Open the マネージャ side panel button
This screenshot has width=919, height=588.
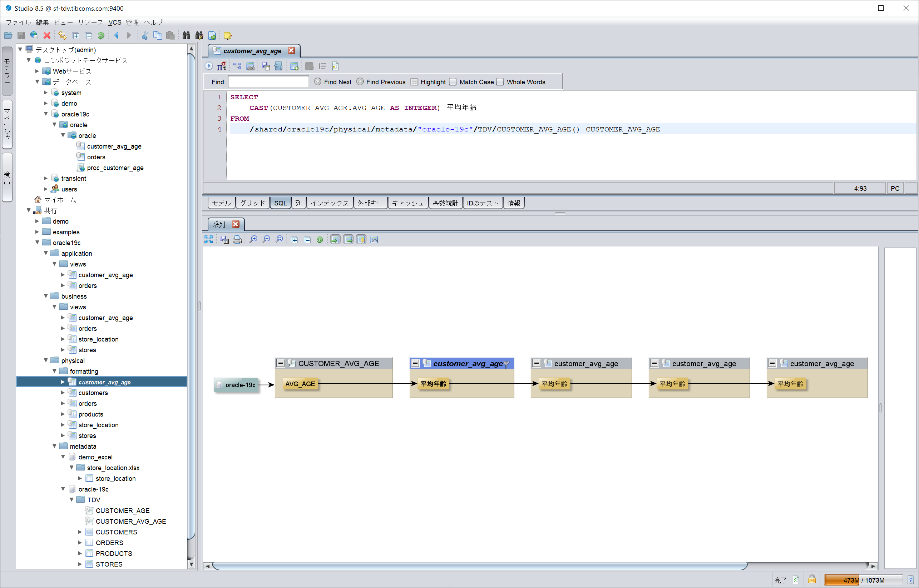pos(7,124)
